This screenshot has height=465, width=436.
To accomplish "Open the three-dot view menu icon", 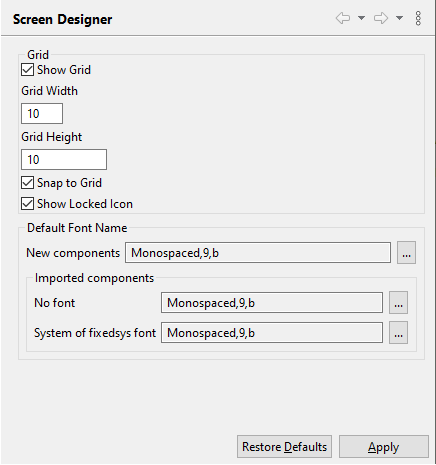I will (x=418, y=18).
